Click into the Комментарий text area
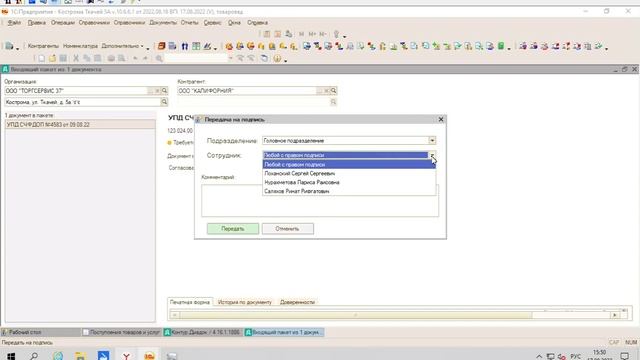 click(320, 200)
